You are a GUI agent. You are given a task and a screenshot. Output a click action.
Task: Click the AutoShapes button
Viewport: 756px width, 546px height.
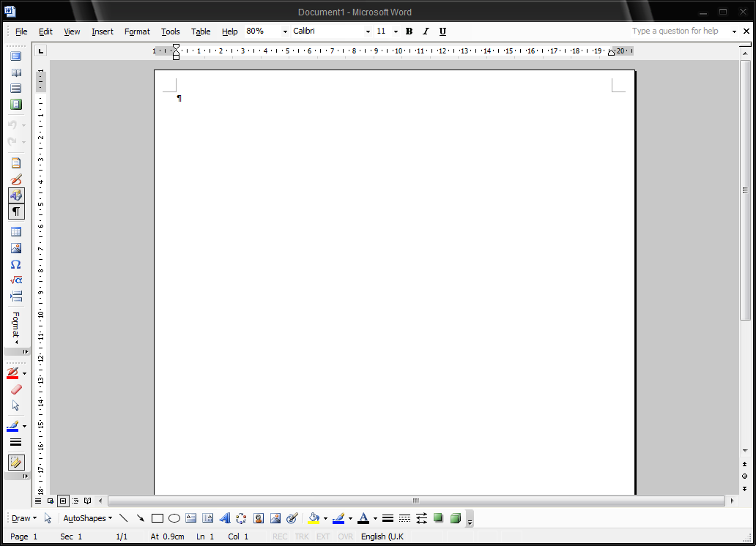tap(87, 518)
